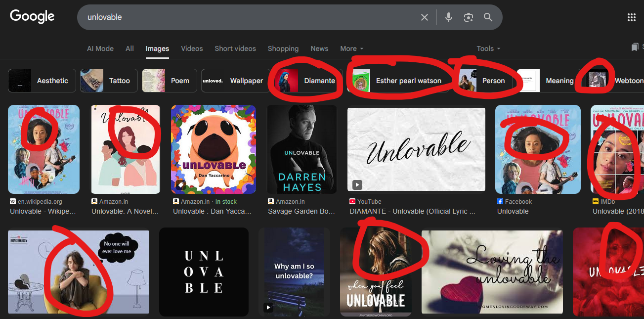Open the Dan Yaccarino Unlovable pug thumbnail
This screenshot has width=644, height=319.
pyautogui.click(x=213, y=149)
